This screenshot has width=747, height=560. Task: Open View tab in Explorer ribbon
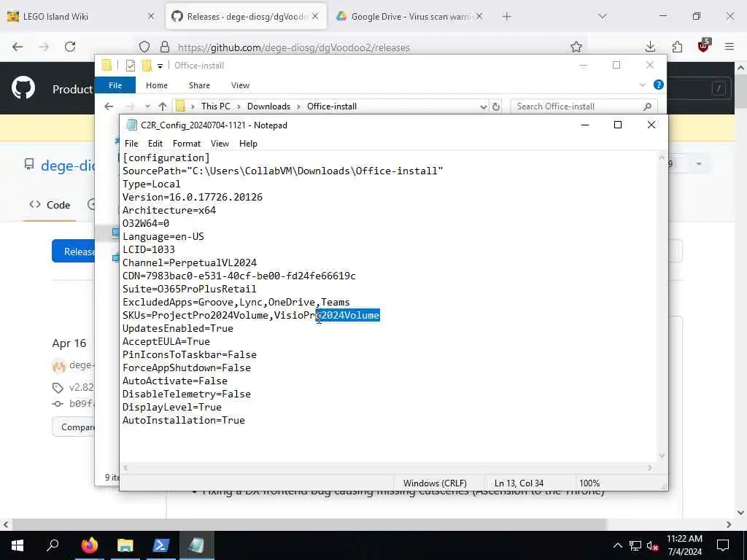(240, 85)
